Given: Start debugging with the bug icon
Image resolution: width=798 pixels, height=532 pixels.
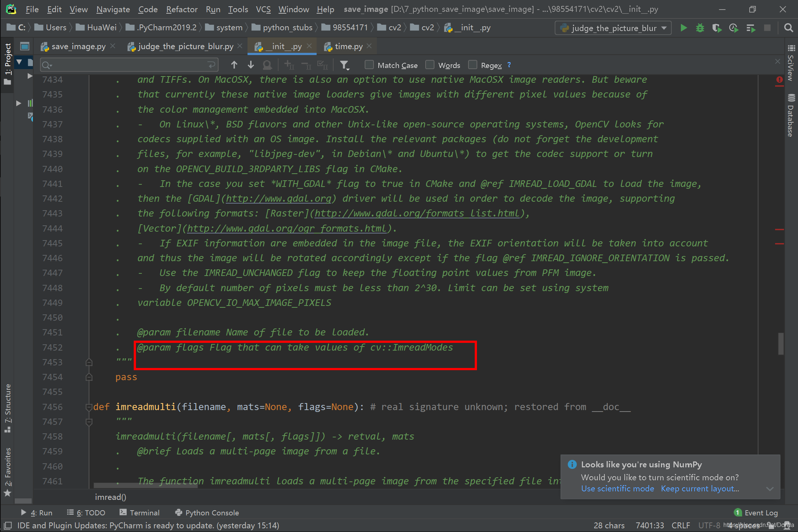Looking at the screenshot, I should click(700, 28).
